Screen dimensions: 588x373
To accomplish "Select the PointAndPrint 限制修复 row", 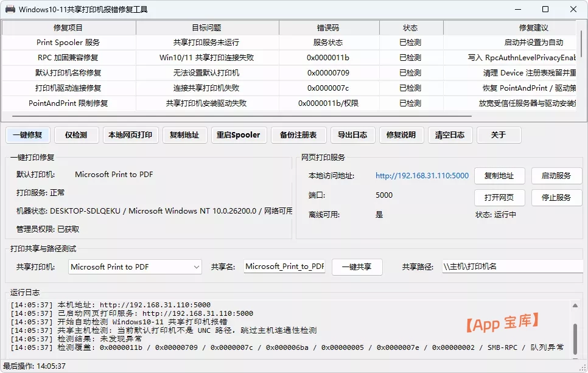I will pos(289,103).
